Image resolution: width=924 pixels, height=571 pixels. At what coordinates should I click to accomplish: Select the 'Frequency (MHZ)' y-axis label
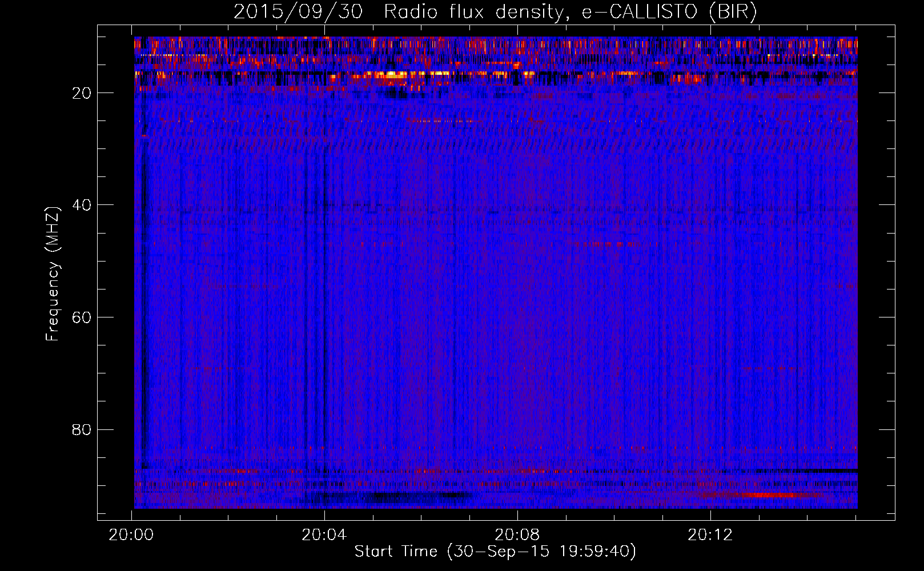[52, 274]
